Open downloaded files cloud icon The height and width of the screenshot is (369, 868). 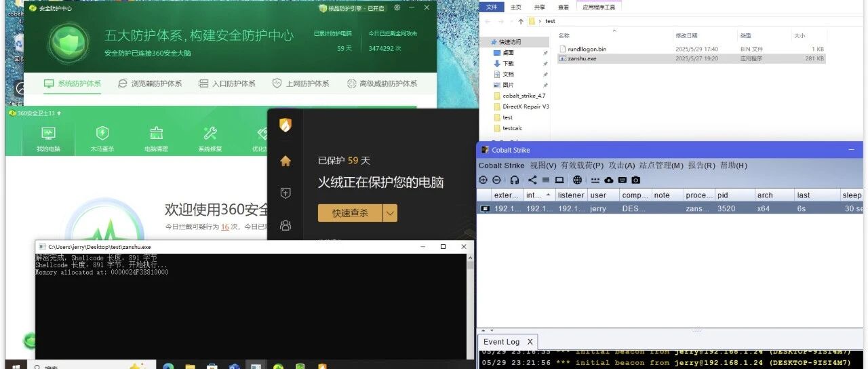[x=608, y=180]
